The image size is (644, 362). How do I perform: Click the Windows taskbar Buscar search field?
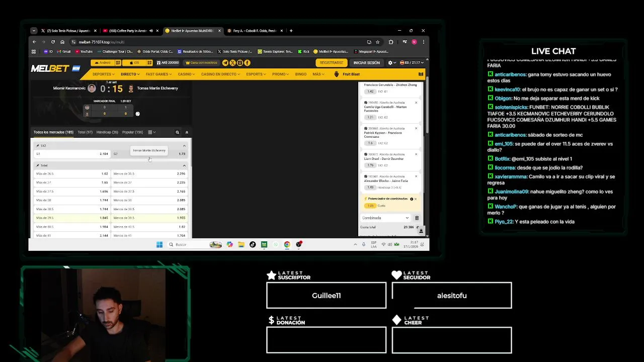pos(194,244)
